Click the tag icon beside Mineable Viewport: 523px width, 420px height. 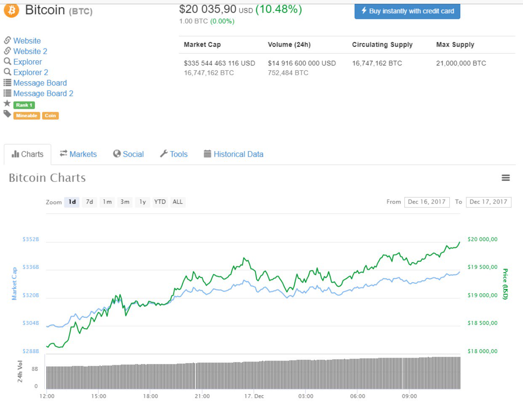tap(7, 114)
